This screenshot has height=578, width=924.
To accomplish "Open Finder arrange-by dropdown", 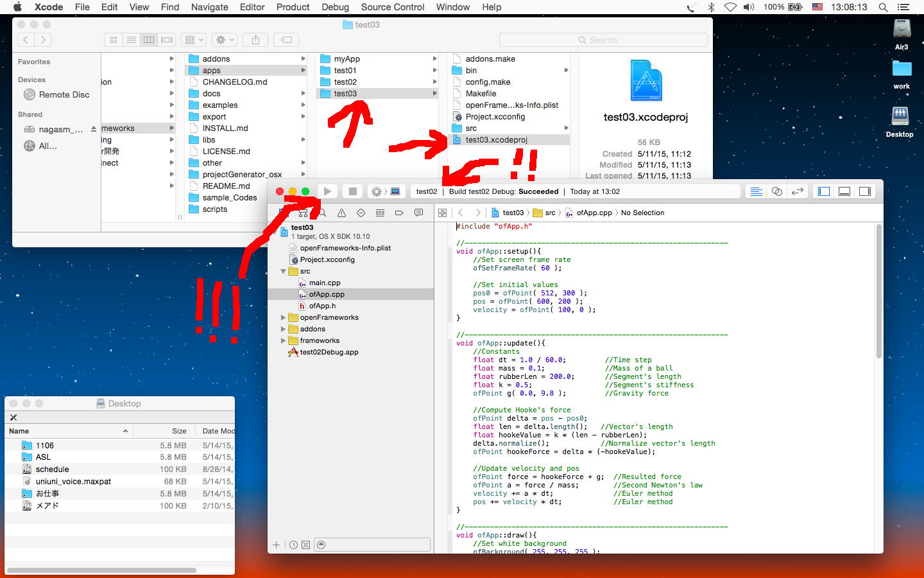I will tap(194, 40).
